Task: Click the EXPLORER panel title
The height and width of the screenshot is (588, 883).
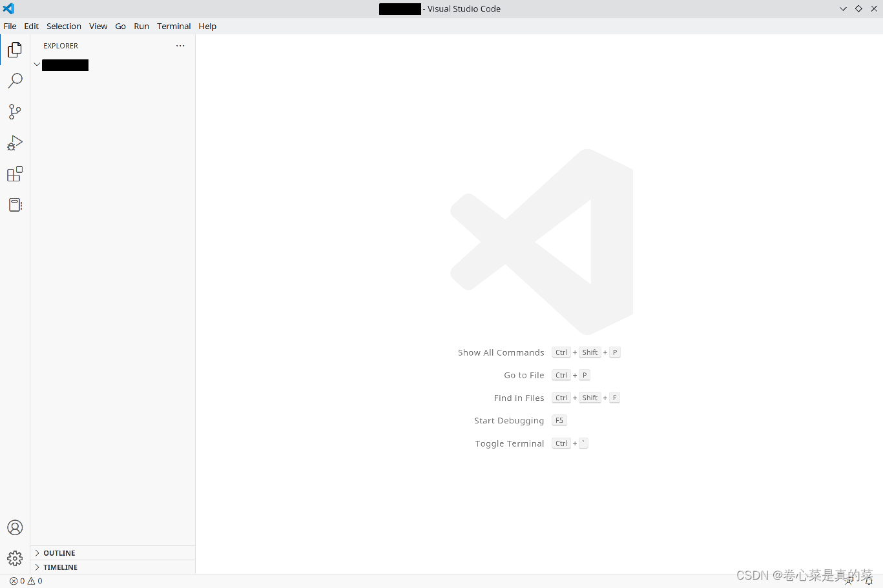Action: pos(61,46)
